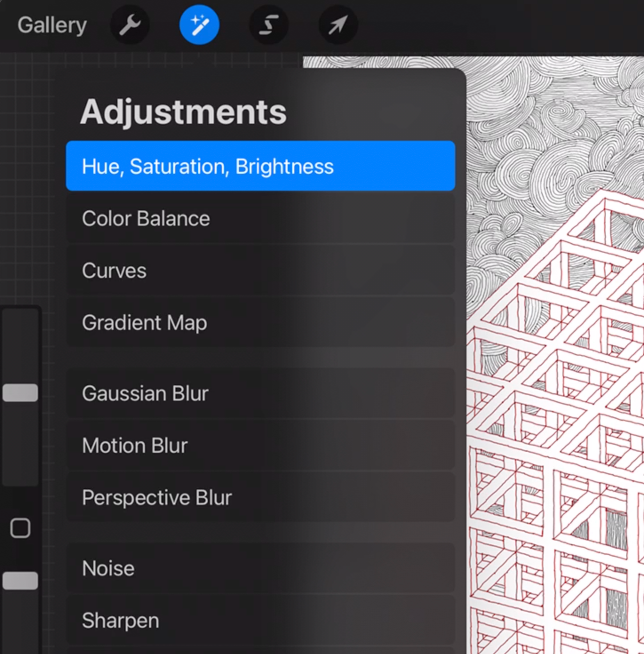Click the brush size slider handle
This screenshot has width=644, height=654.
click(20, 393)
